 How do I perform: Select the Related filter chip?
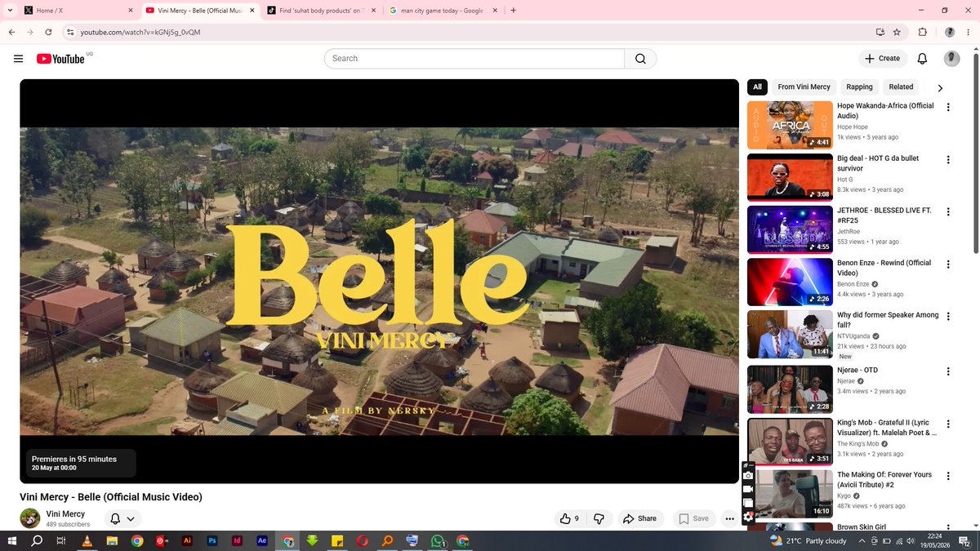point(901,87)
